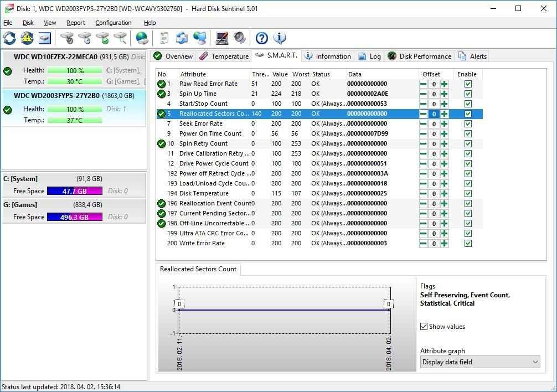The image size is (557, 392).
Task: Click the globe disk icon in toolbar
Action: [x=142, y=38]
